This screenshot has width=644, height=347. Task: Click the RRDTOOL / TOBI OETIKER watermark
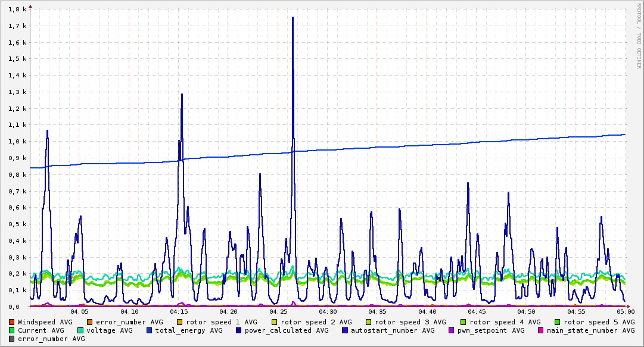[639, 36]
